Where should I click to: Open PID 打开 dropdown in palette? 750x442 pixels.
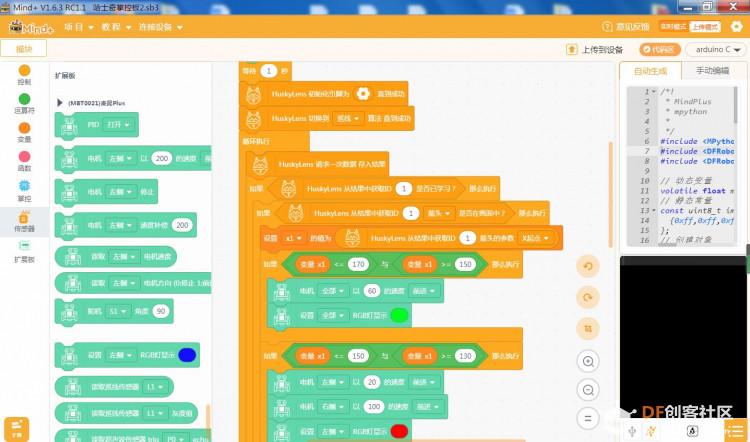pyautogui.click(x=119, y=124)
